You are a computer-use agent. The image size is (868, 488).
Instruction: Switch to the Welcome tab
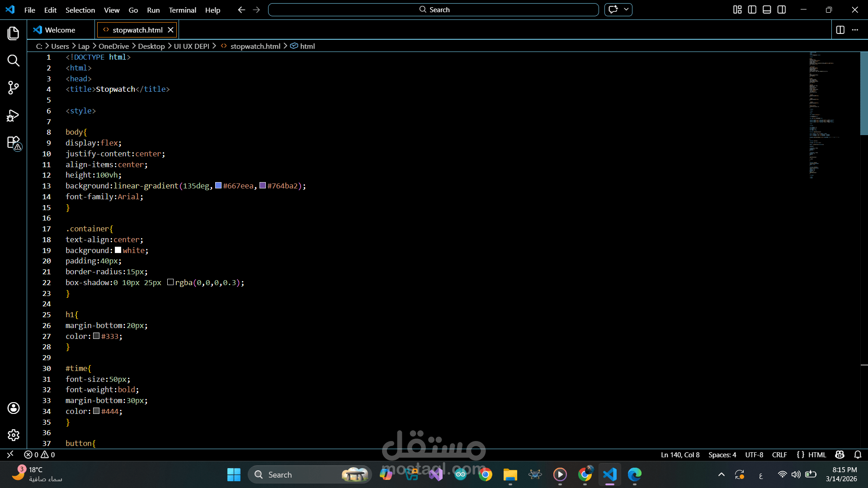pyautogui.click(x=60, y=30)
